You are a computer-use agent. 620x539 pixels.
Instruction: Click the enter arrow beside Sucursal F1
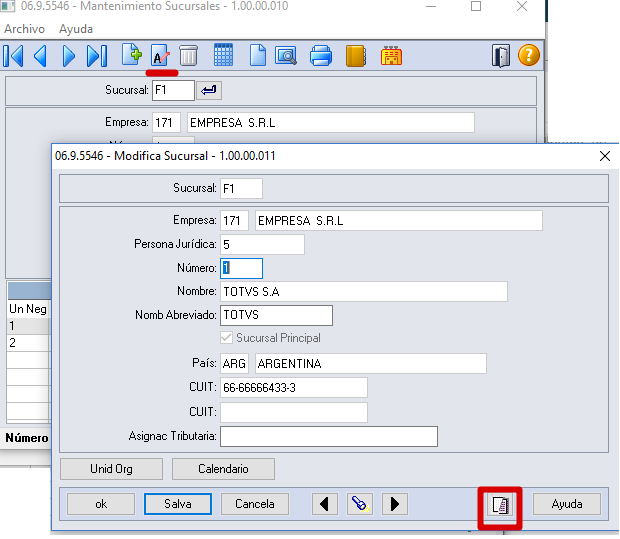209,91
